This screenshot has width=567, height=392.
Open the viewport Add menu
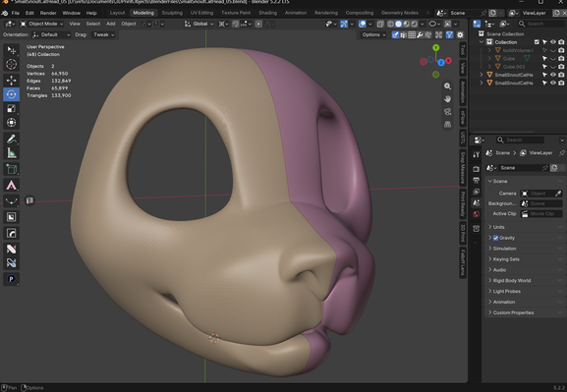tap(111, 24)
